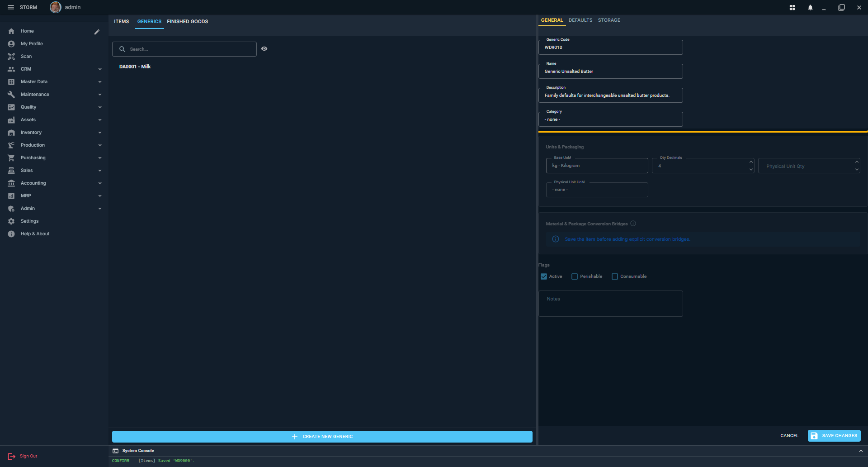
Task: Click the Help & About info icon
Action: [x=11, y=234]
